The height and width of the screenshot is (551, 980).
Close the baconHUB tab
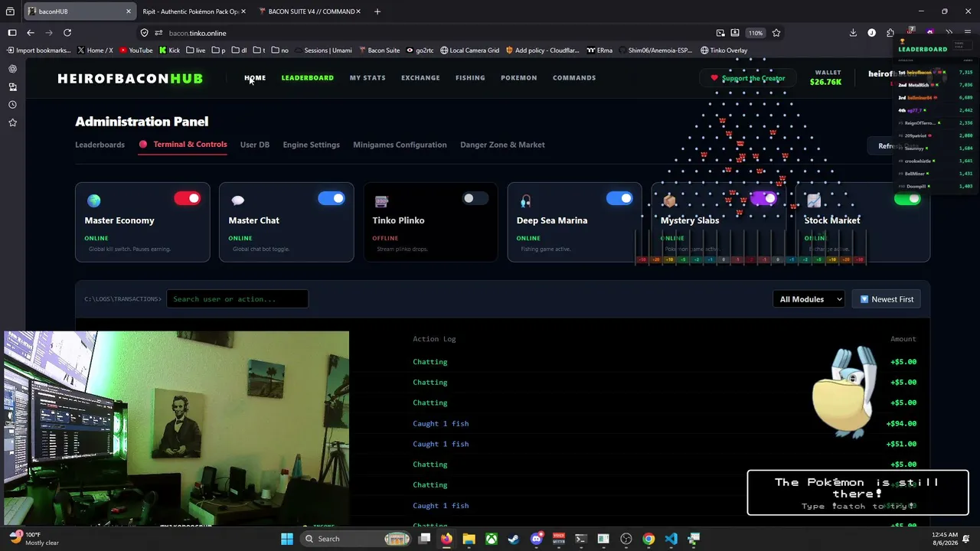pos(128,11)
